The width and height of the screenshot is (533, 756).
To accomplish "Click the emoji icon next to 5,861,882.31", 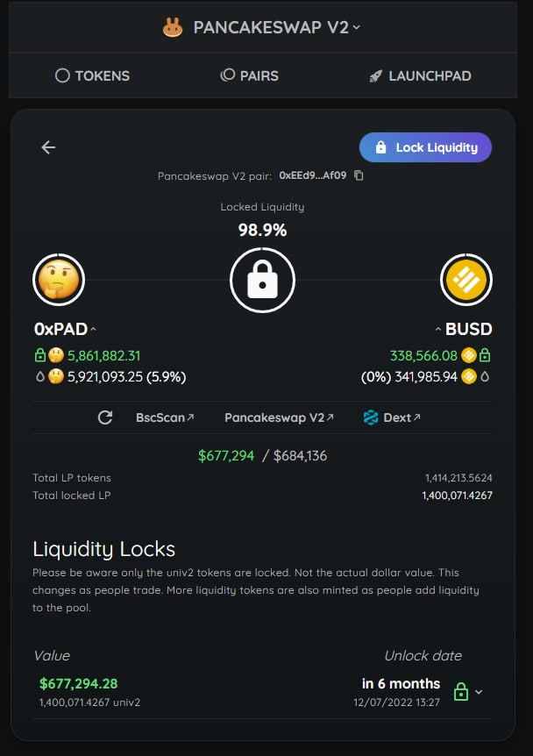I will pos(56,356).
